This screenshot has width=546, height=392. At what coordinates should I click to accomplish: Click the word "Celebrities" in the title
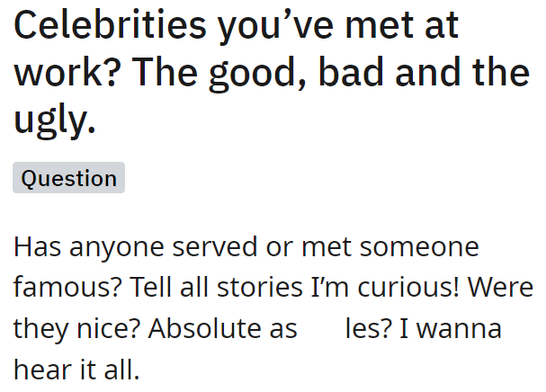(107, 25)
